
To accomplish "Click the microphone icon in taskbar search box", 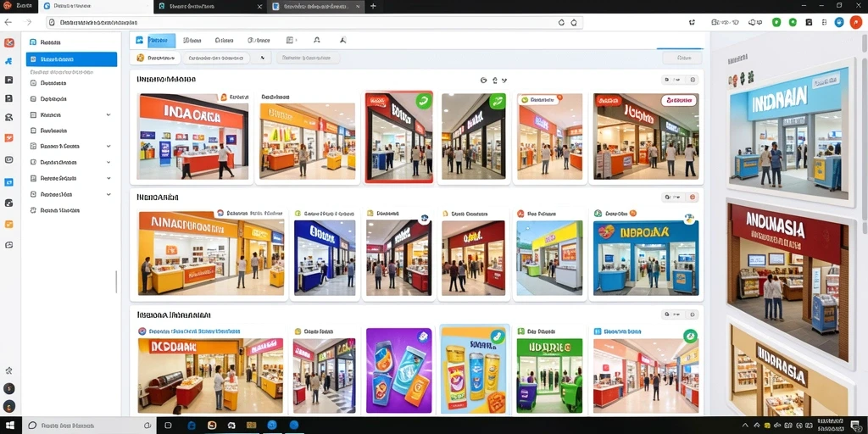I will coord(147,426).
